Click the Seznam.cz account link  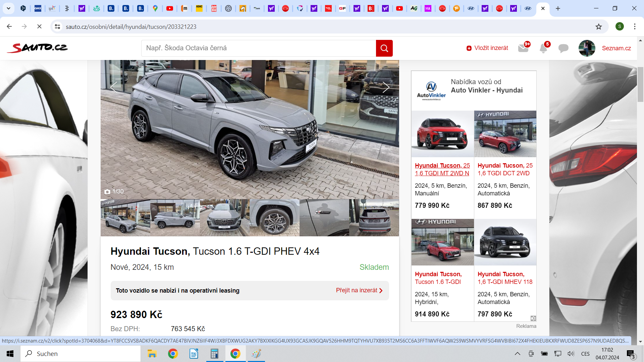pyautogui.click(x=616, y=48)
